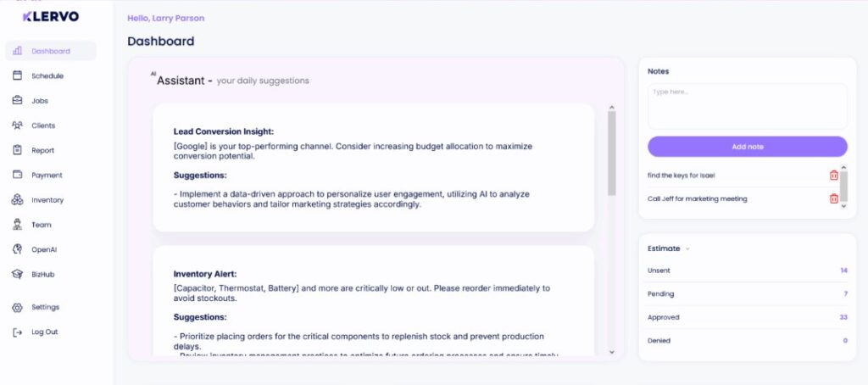Open the Report clipboard icon
868x385 pixels.
coord(18,150)
